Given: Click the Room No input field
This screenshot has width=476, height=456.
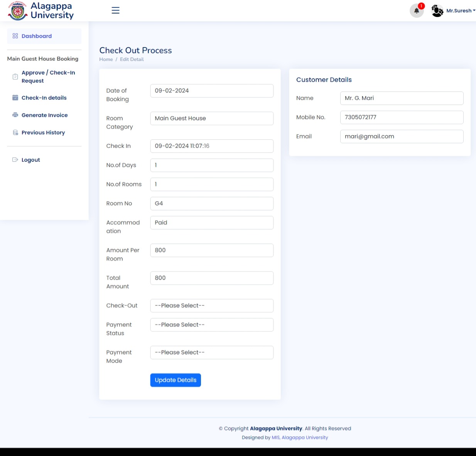Looking at the screenshot, I should 211,204.
